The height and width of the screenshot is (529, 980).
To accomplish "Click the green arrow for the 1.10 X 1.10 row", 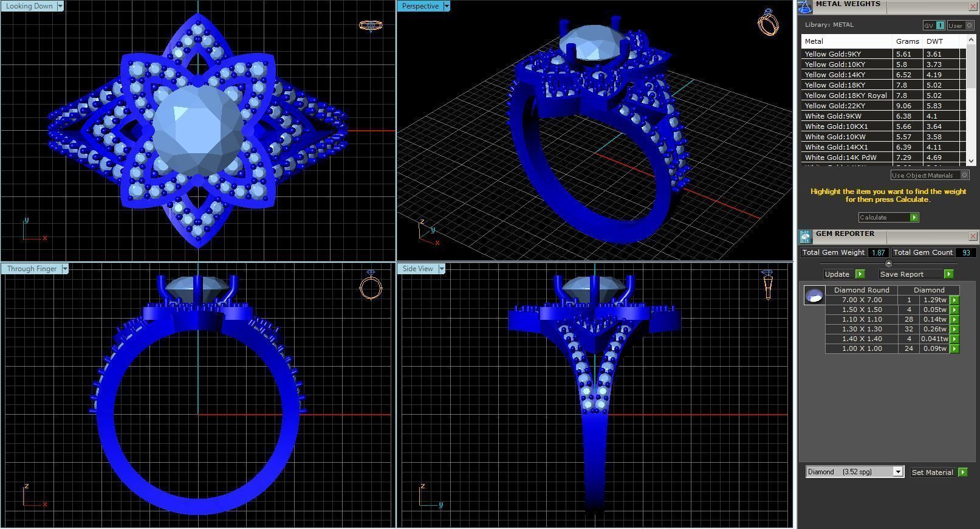I will 954,319.
